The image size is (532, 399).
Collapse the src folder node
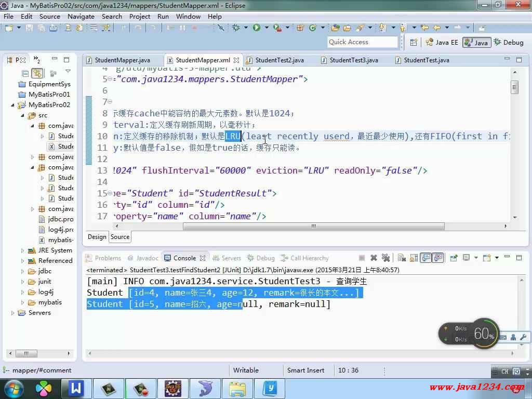coord(23,115)
